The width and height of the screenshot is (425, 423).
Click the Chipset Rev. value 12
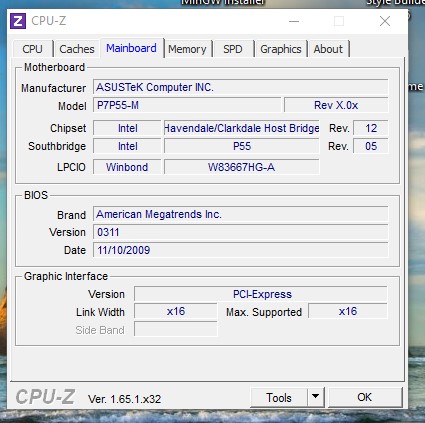point(371,128)
